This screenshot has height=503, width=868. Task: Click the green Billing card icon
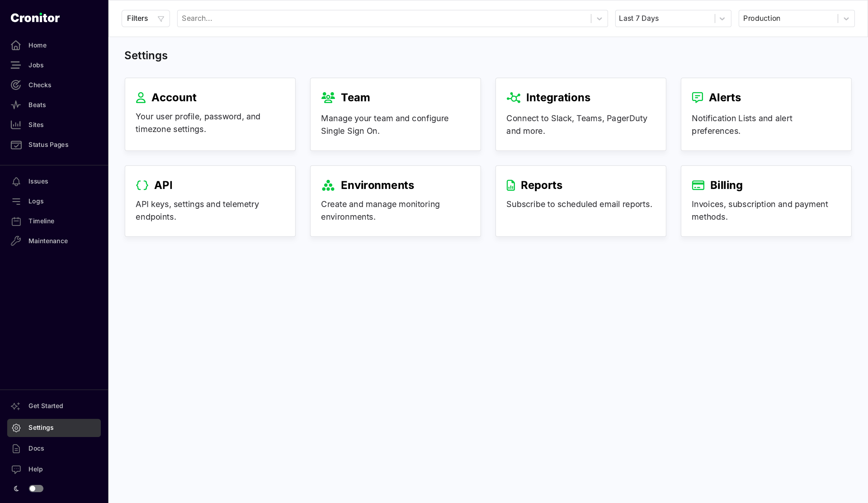[x=698, y=185]
